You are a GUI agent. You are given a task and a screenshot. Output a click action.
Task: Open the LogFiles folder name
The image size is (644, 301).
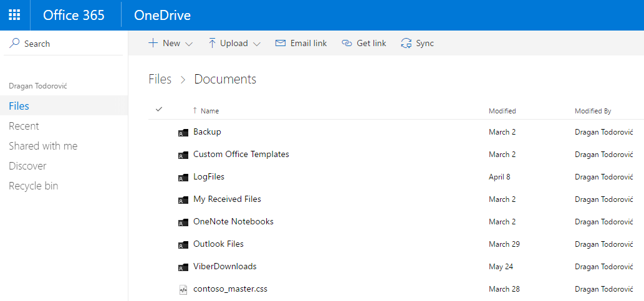[209, 176]
